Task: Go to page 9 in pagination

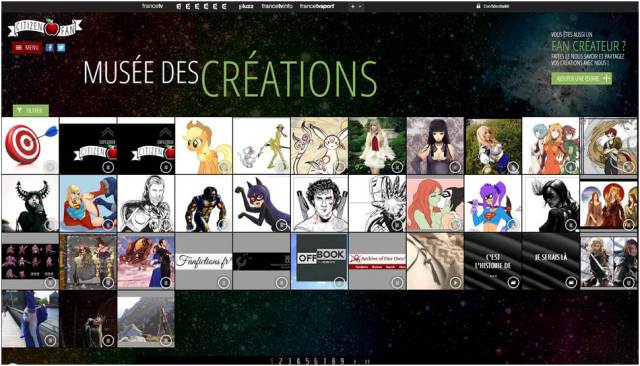Action: pyautogui.click(x=342, y=361)
